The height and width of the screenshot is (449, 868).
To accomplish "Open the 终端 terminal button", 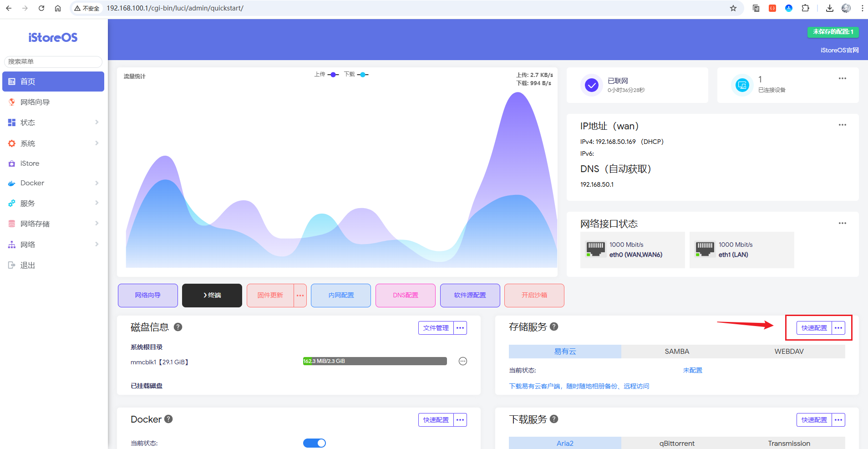I will point(212,296).
